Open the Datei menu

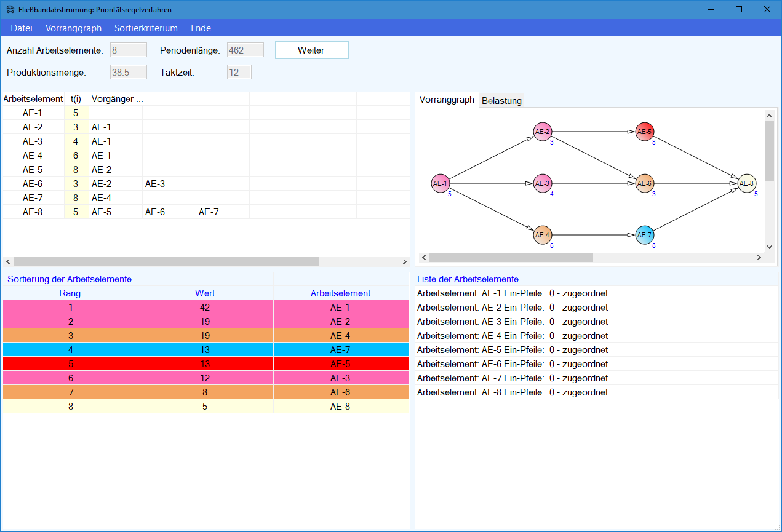click(22, 28)
